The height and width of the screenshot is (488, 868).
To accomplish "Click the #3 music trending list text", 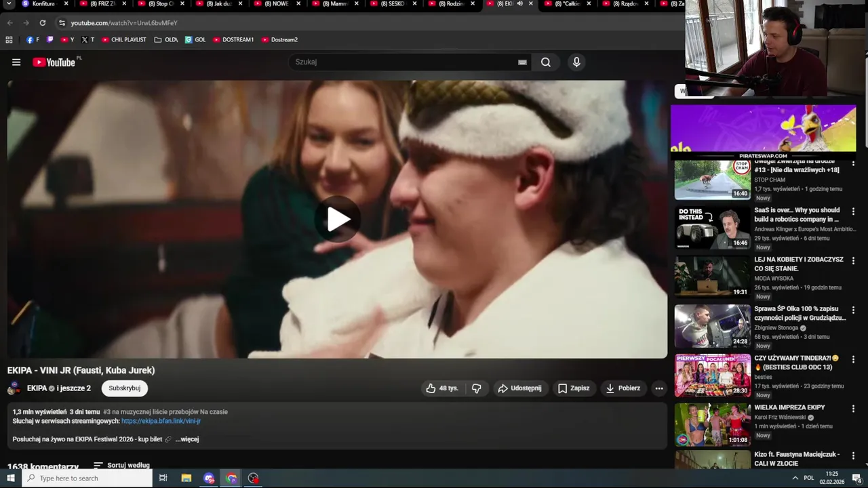I will 165,412.
